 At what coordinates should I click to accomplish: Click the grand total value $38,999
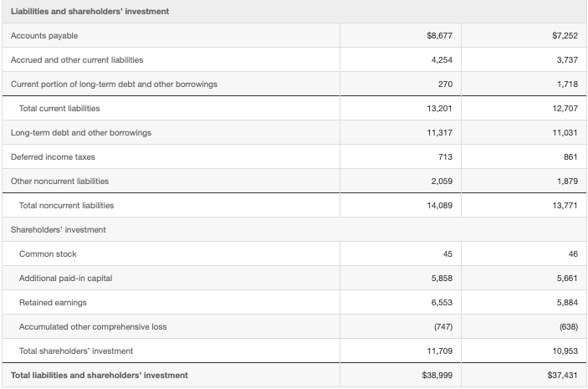pos(437,375)
